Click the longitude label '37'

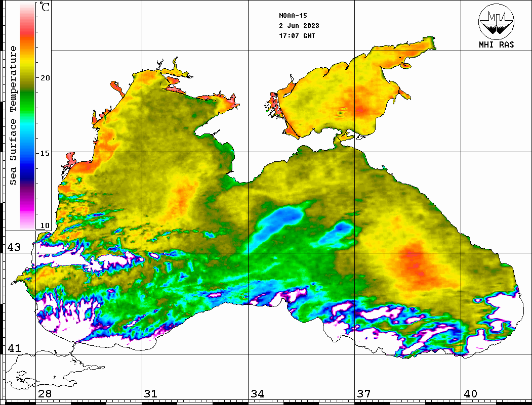[x=364, y=394]
